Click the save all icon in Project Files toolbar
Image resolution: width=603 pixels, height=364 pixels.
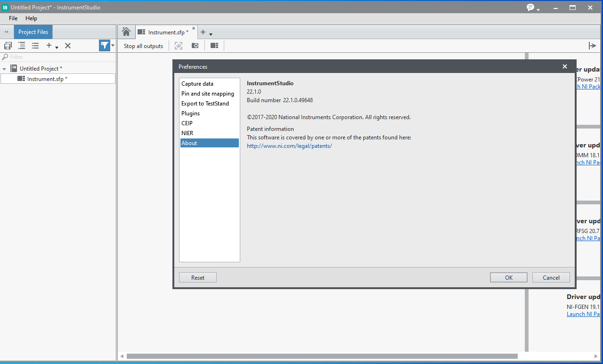point(8,46)
